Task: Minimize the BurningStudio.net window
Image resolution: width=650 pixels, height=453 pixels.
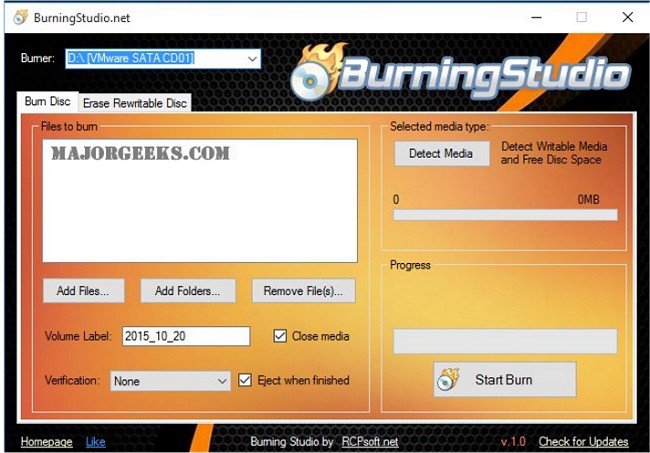Action: 536,17
